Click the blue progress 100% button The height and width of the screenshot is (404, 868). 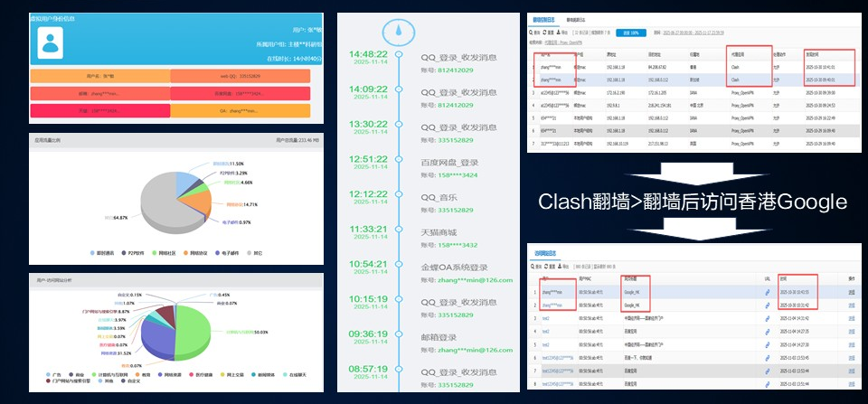coord(630,33)
